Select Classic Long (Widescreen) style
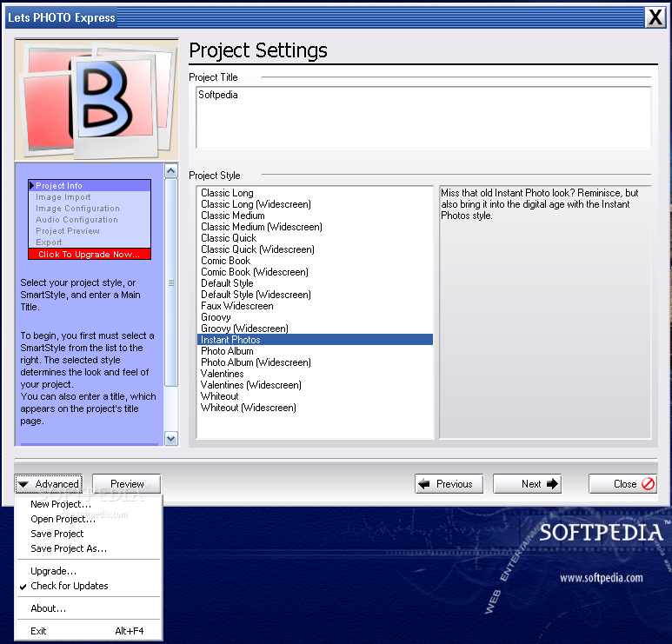 tap(315, 204)
